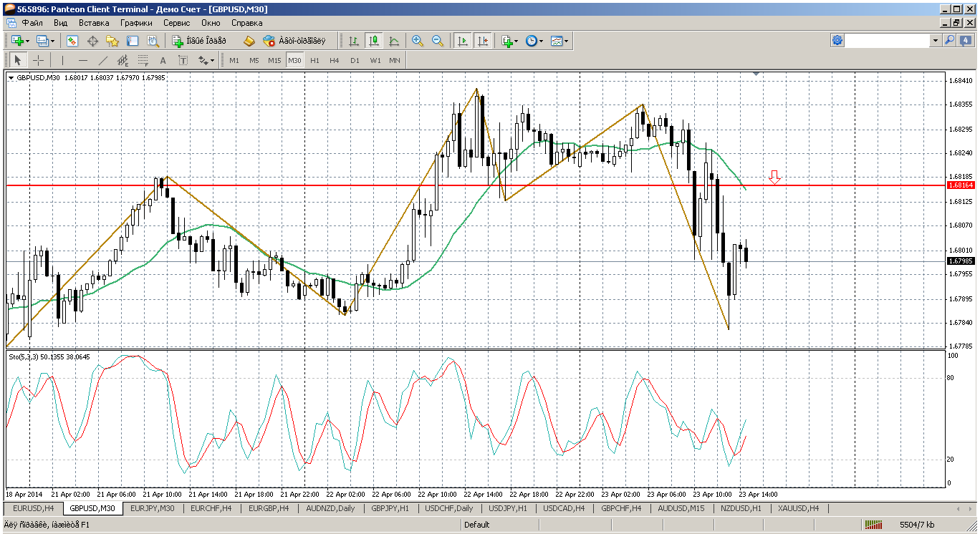This screenshot has height=534, width=980.
Task: Pick the Trendline drawing tool
Action: pos(102,61)
